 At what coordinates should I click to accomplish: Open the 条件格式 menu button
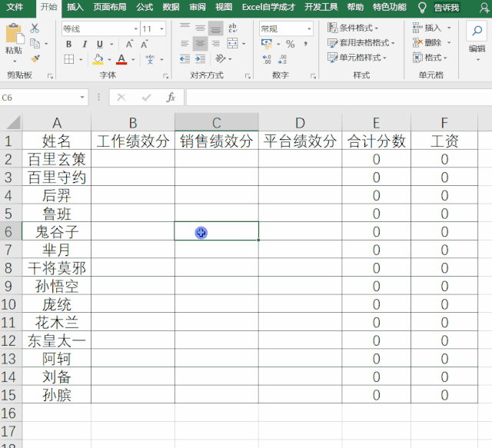click(357, 28)
